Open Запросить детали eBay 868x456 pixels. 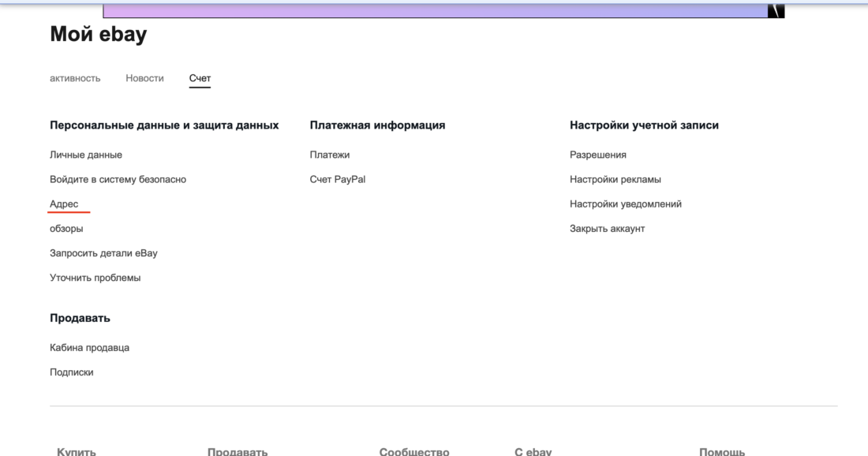pos(103,252)
